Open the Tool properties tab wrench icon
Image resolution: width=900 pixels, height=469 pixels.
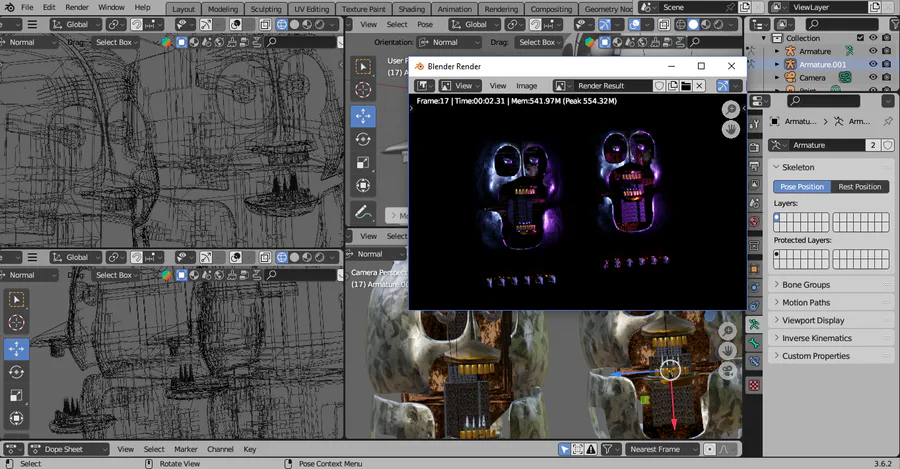pyautogui.click(x=754, y=123)
